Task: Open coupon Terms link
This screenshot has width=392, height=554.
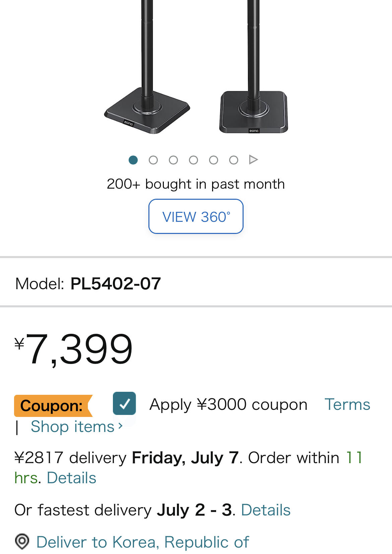Action: [x=347, y=405]
